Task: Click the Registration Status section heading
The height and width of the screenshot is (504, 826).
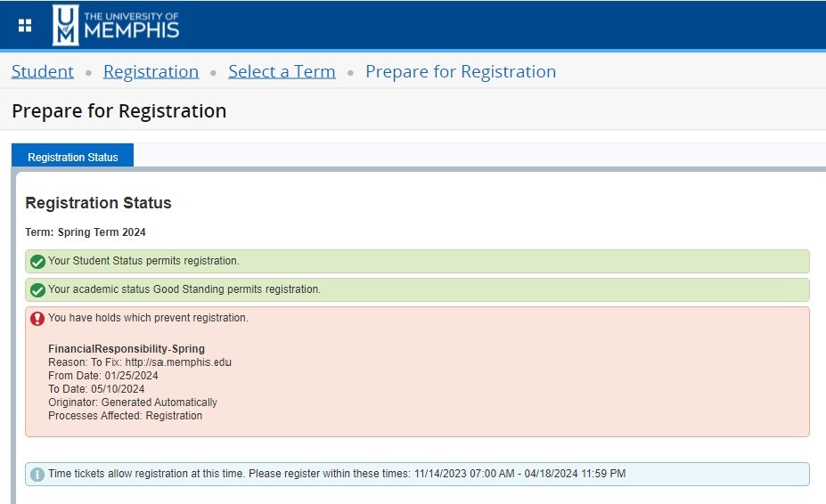Action: pos(98,203)
